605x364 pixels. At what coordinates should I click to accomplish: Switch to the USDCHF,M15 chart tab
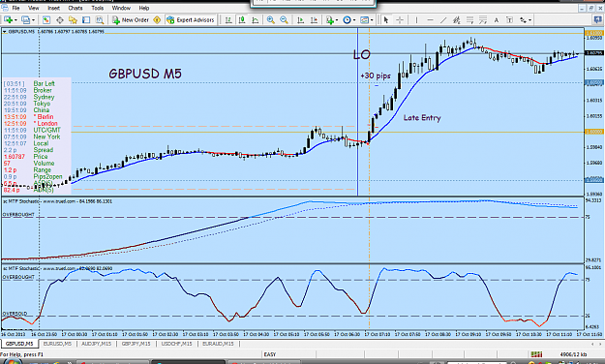pos(177,343)
